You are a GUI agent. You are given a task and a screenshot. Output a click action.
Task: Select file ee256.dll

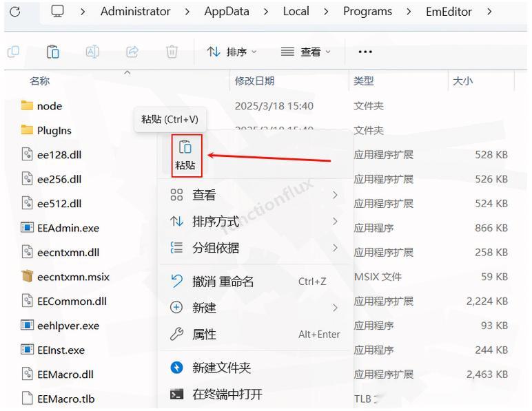tap(59, 179)
